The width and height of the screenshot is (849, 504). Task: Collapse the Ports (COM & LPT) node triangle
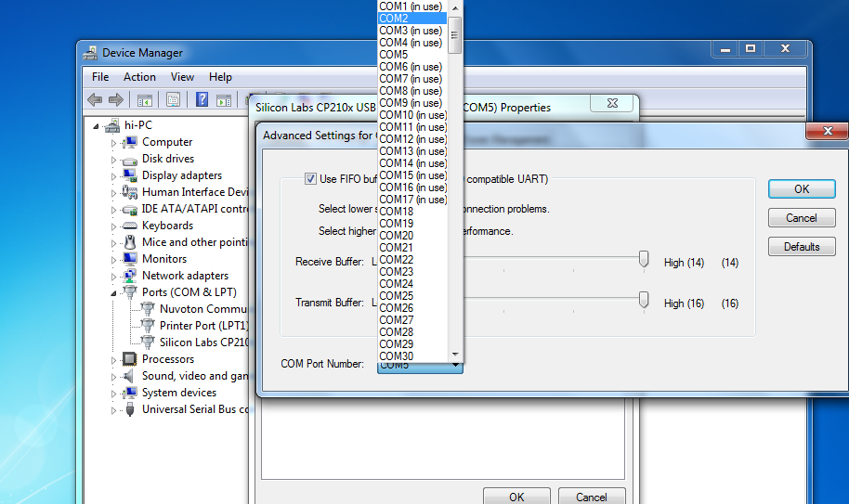pyautogui.click(x=113, y=293)
